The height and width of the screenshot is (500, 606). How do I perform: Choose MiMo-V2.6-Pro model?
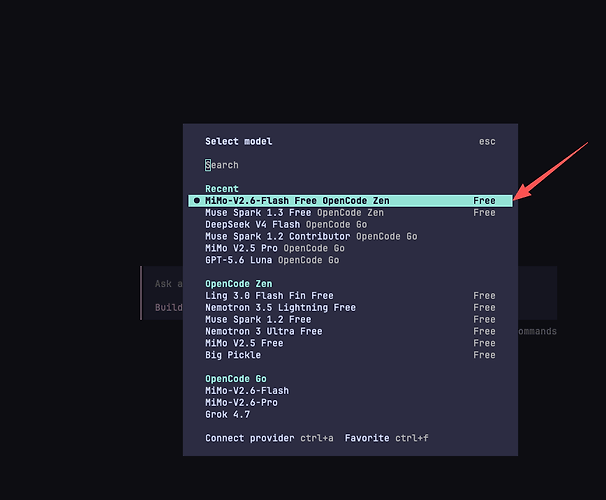point(350,403)
